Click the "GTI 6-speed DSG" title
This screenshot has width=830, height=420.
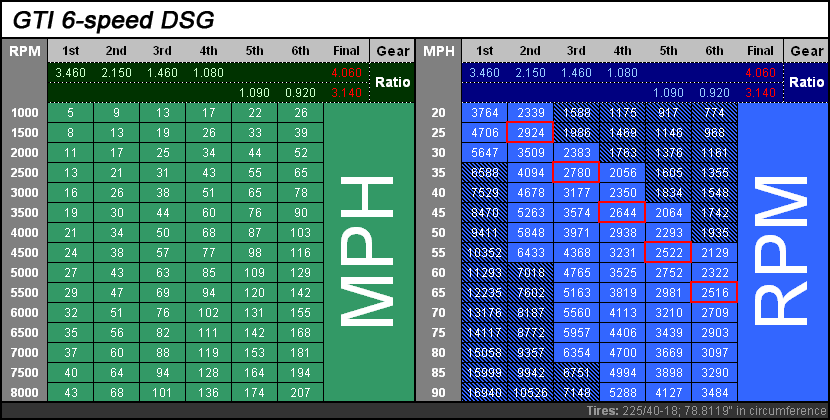(x=113, y=20)
